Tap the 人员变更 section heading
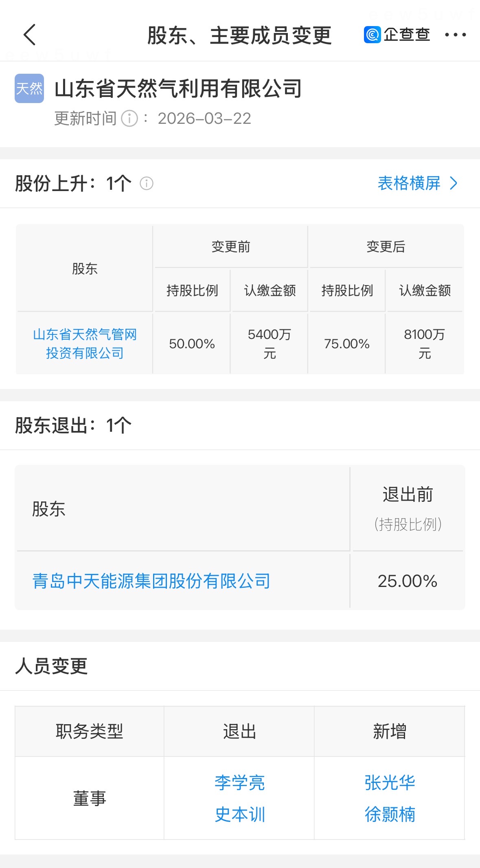480x868 pixels. (51, 666)
